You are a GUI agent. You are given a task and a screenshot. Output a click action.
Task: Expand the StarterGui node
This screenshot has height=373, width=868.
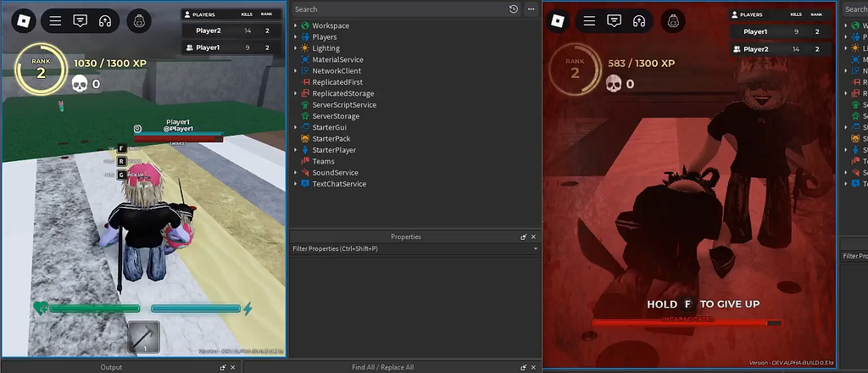(296, 127)
